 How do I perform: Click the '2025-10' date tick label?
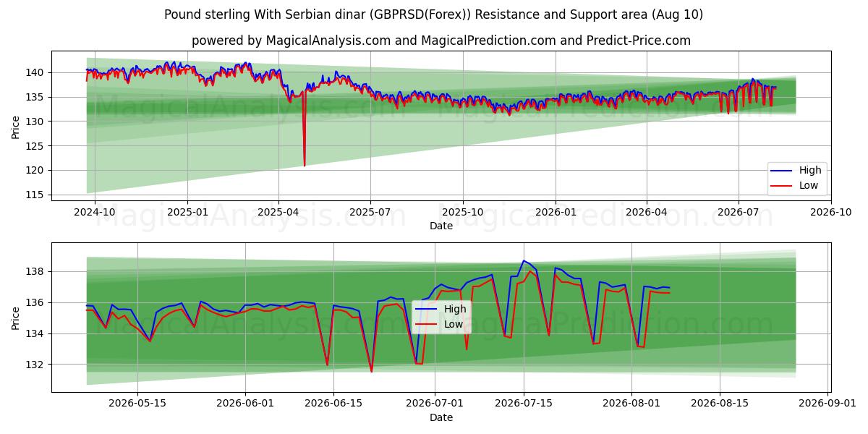click(463, 213)
